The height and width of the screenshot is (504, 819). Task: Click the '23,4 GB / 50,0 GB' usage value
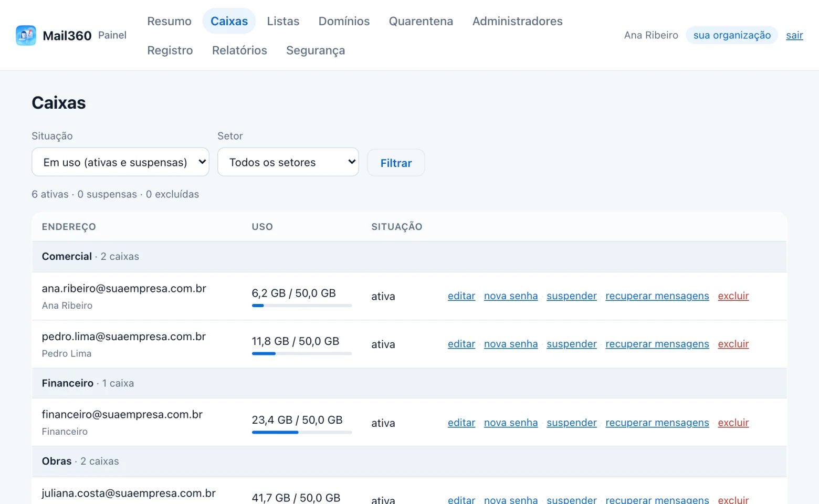[x=297, y=420]
